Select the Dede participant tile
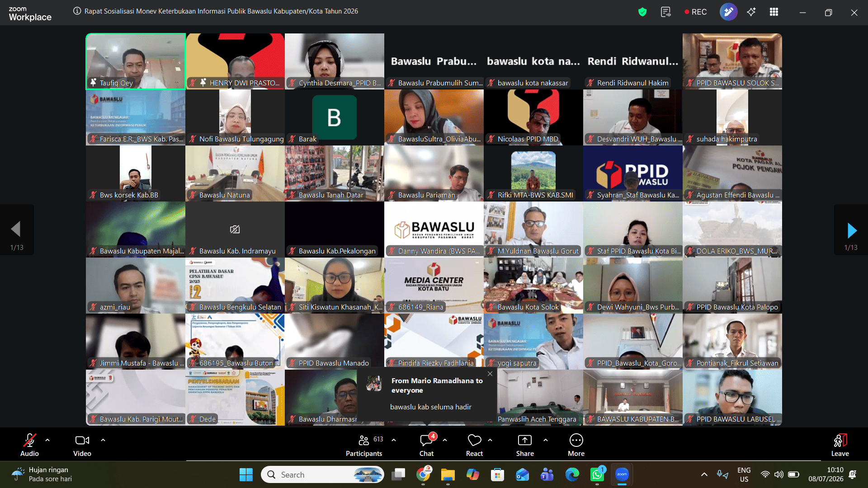The height and width of the screenshot is (488, 868). click(235, 398)
